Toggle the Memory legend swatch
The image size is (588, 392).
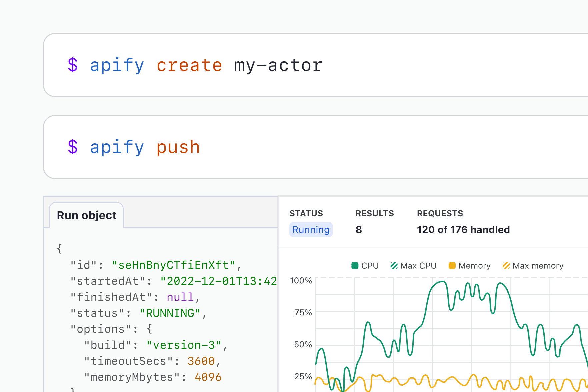pyautogui.click(x=452, y=266)
